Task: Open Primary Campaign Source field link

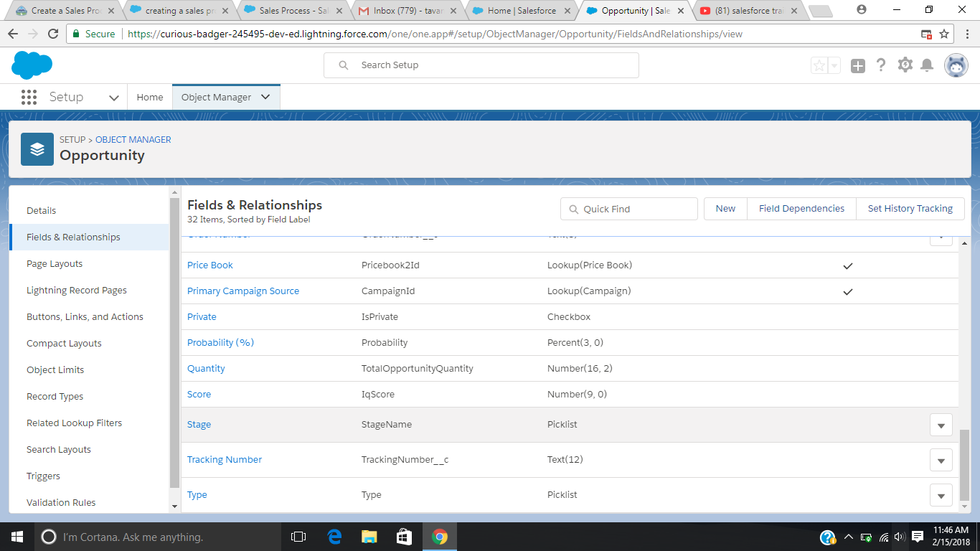Action: (243, 291)
